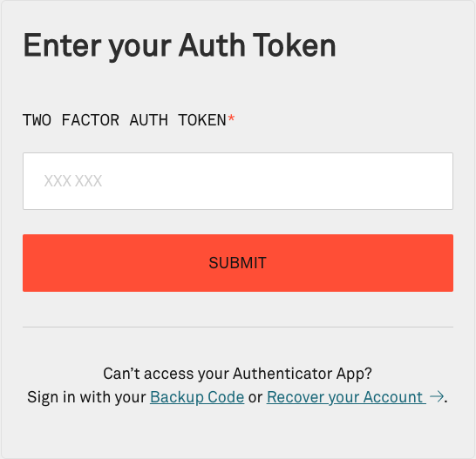
Task: Select the word Token in the heading
Action: (295, 45)
